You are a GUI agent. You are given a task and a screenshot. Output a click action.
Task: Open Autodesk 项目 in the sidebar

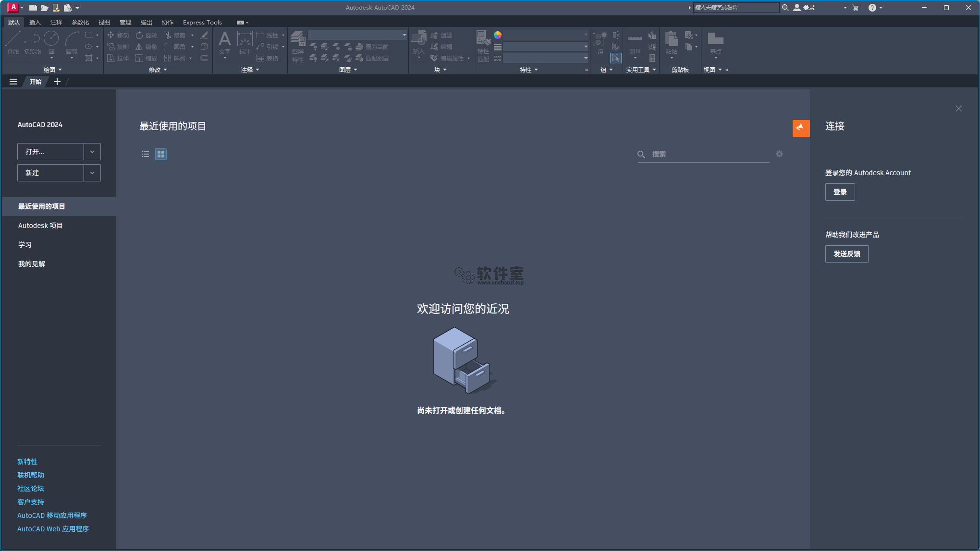[40, 226]
